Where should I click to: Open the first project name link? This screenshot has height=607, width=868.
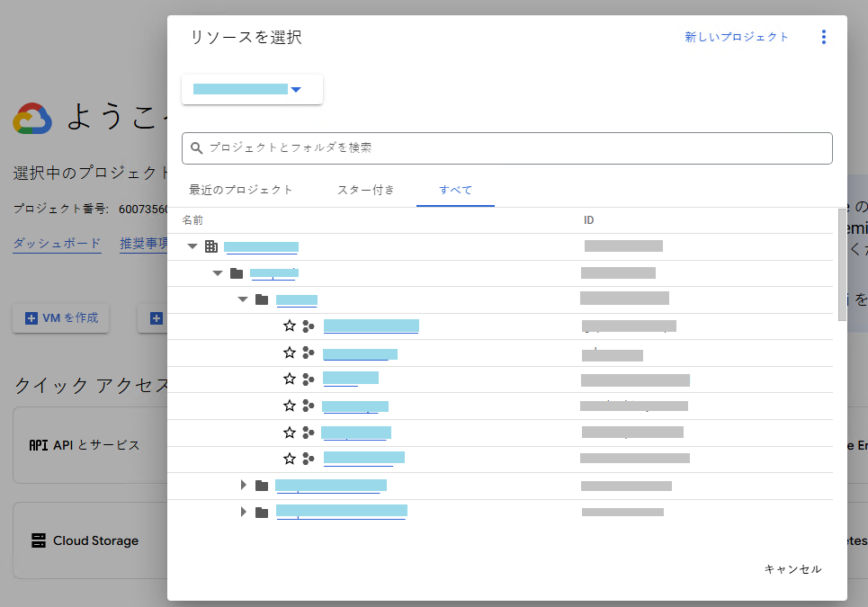click(371, 326)
